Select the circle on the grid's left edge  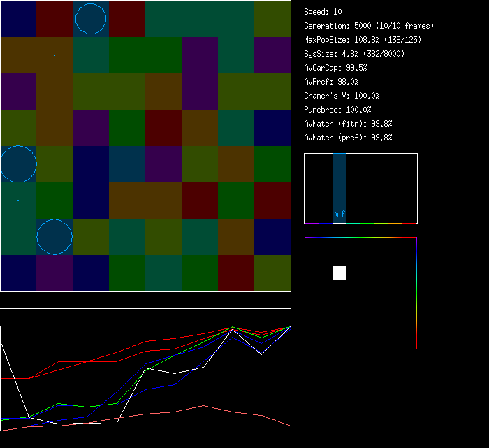point(18,164)
